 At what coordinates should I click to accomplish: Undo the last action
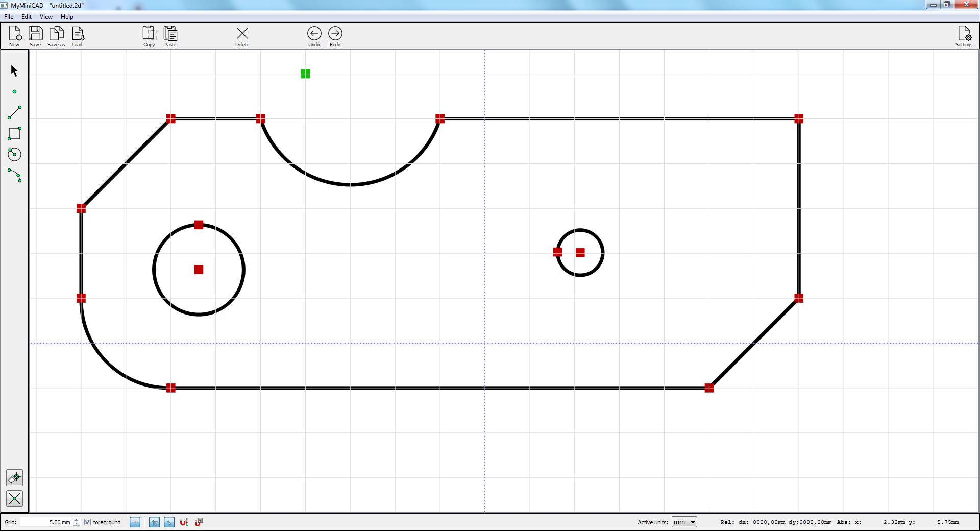click(x=314, y=36)
